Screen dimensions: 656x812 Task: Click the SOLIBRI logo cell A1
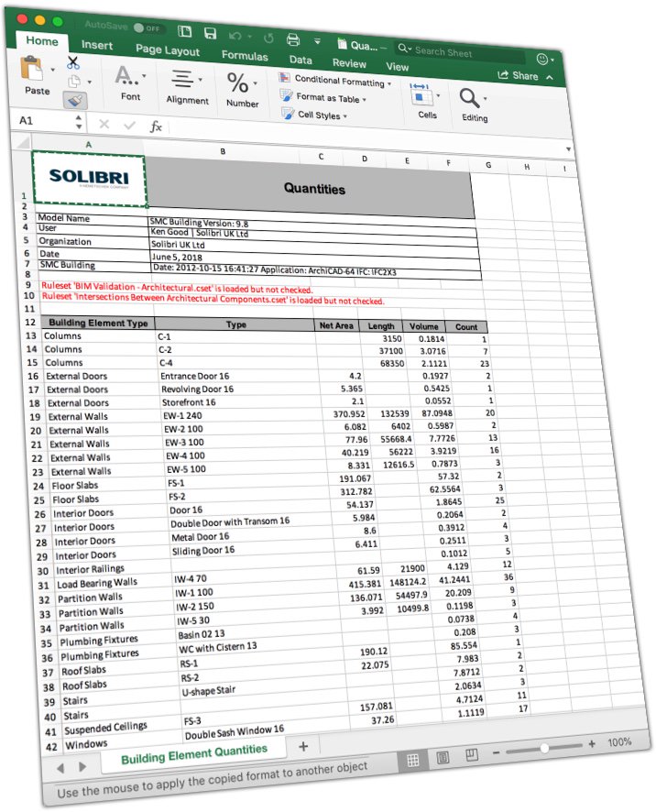click(89, 178)
